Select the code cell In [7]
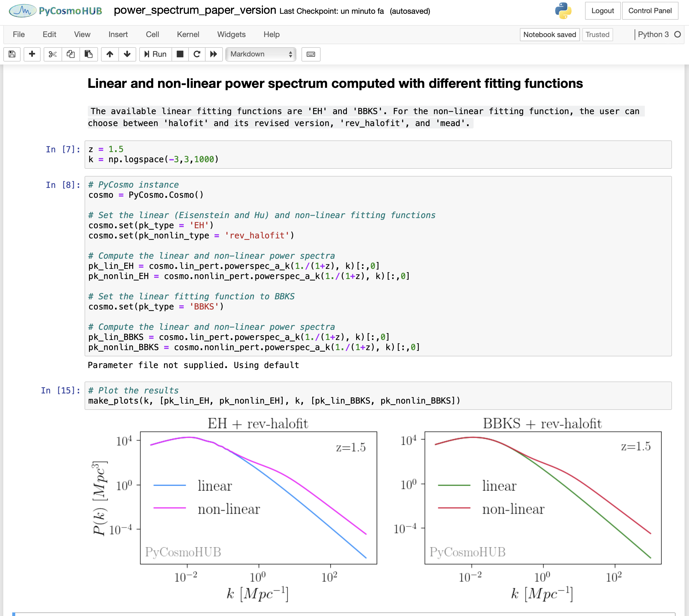This screenshot has width=689, height=616. pos(378,155)
